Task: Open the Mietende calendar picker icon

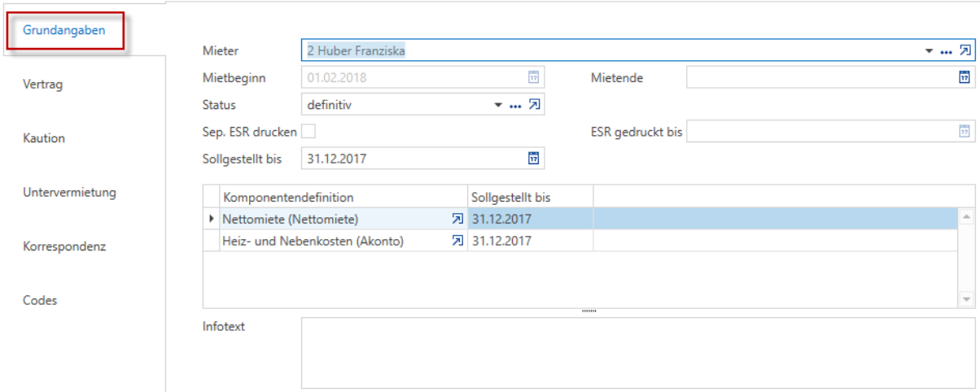Action: 964,77
